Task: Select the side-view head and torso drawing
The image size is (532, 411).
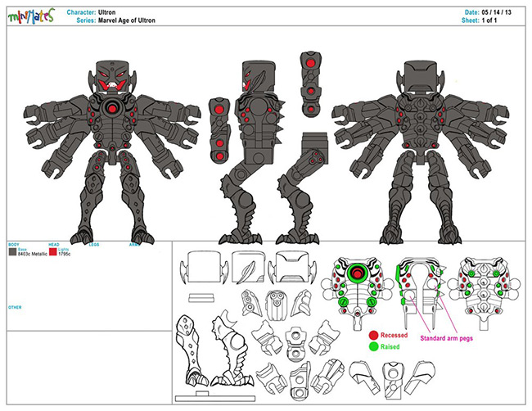Action: click(x=259, y=112)
